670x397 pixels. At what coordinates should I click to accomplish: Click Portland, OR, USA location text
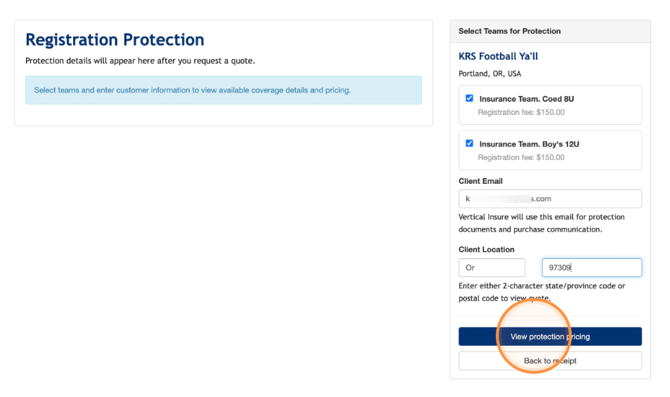490,74
